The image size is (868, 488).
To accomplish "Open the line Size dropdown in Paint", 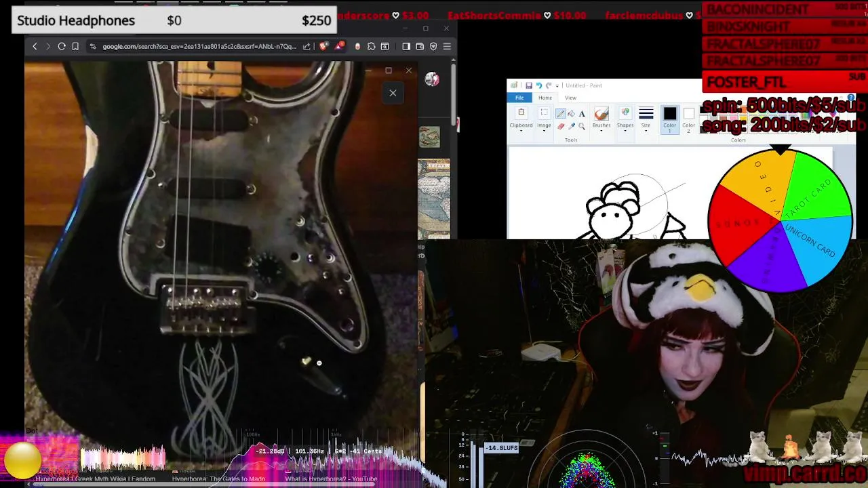I will [x=646, y=119].
